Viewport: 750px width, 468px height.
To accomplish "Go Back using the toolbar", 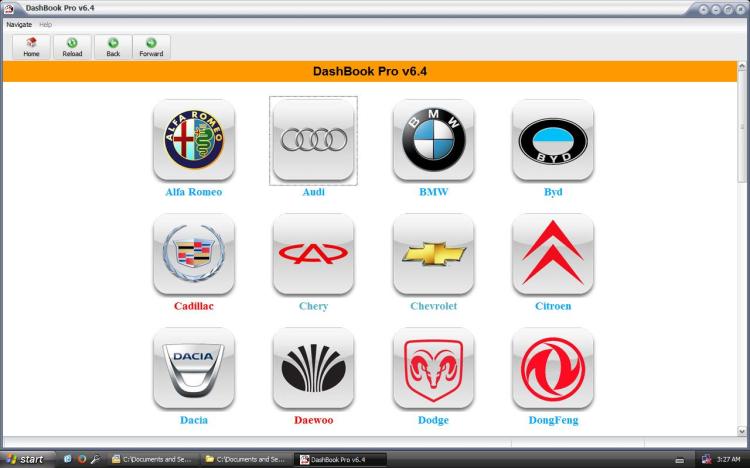I will pos(113,47).
